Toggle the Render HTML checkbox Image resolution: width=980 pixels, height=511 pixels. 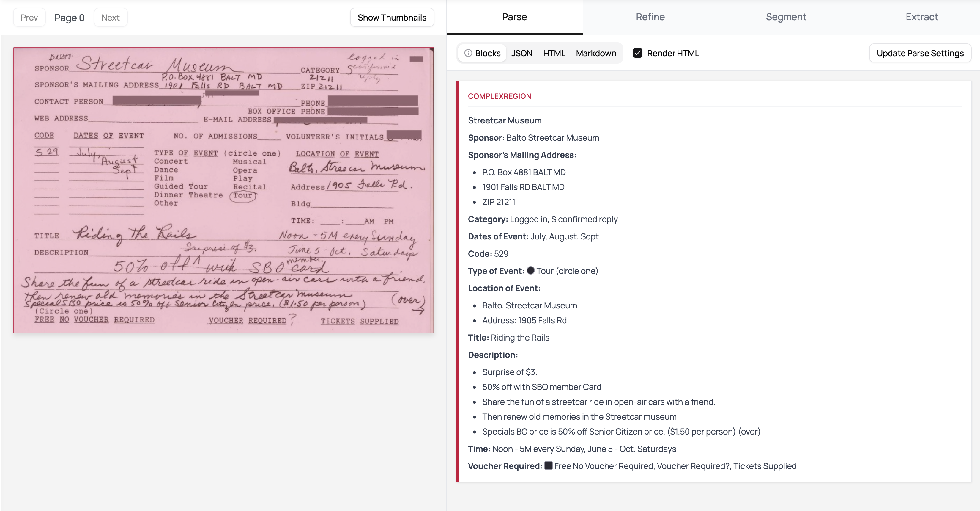pyautogui.click(x=638, y=53)
